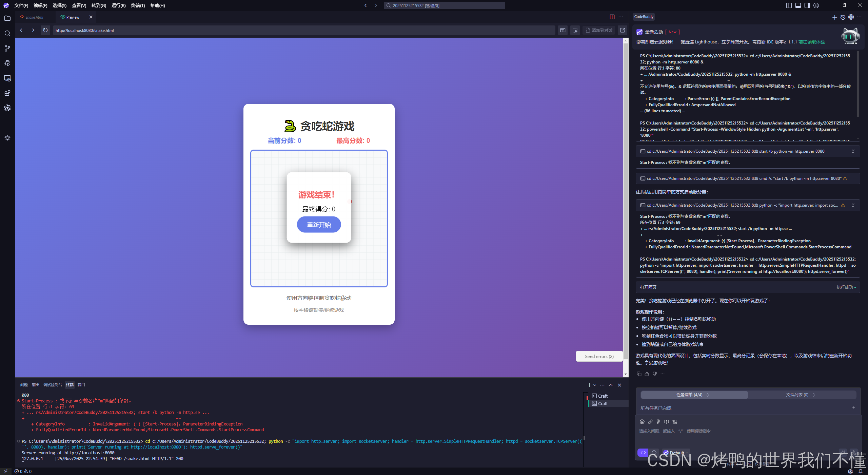Toggle the bottom panel layout button
Image resolution: width=868 pixels, height=475 pixels.
coord(798,5)
